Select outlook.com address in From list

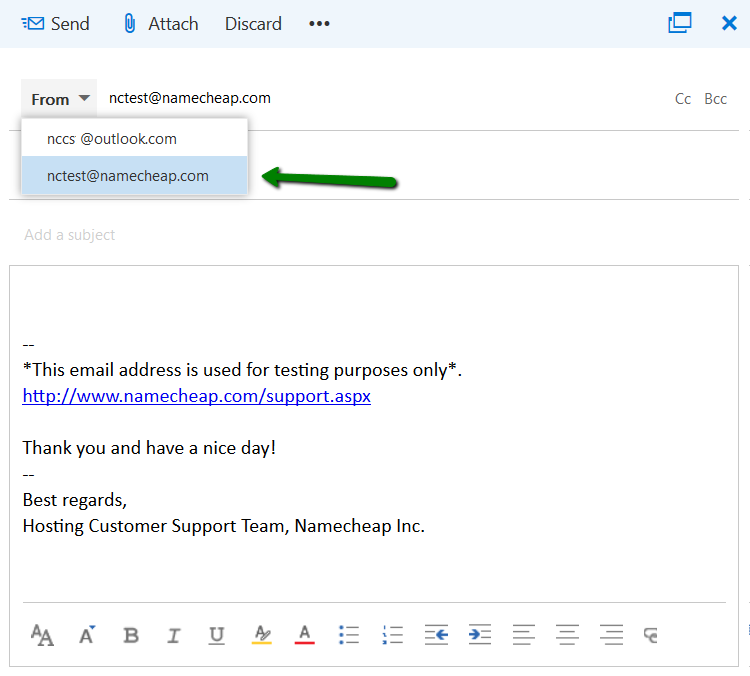pos(134,139)
